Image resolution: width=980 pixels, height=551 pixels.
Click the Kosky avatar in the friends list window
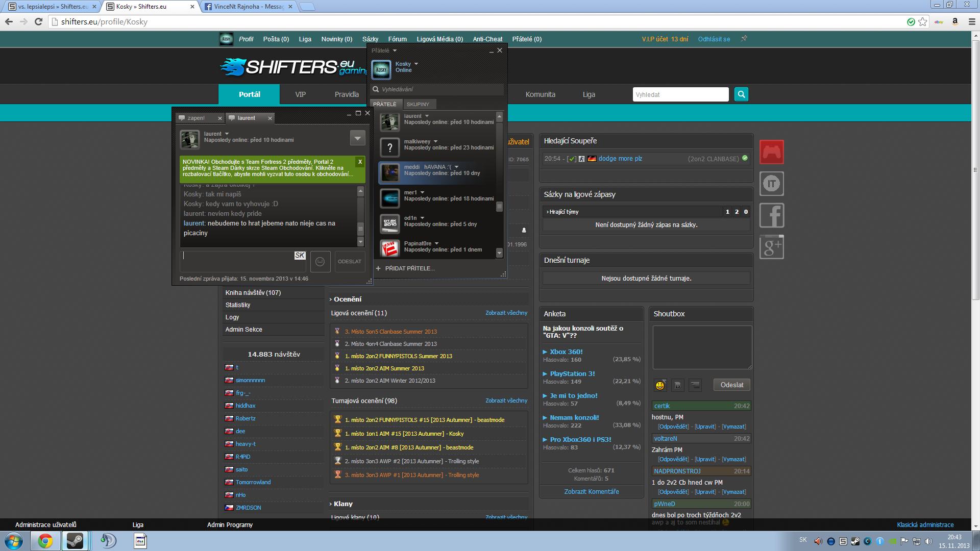pyautogui.click(x=381, y=69)
